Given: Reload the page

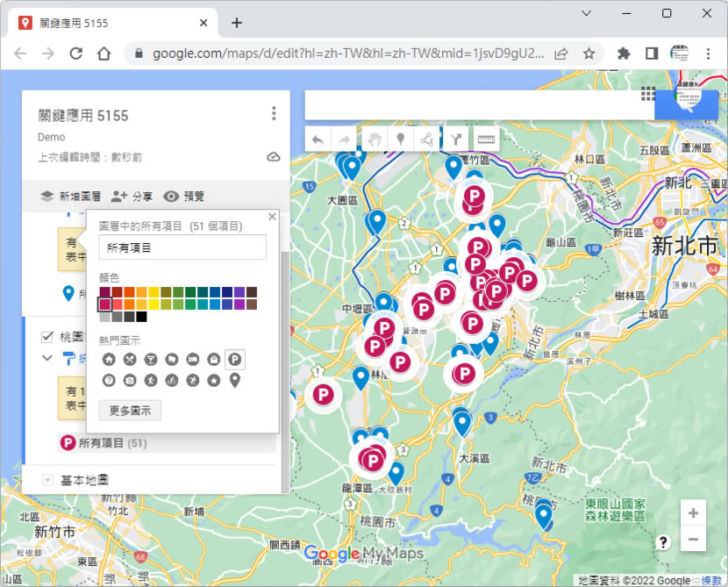Looking at the screenshot, I should [76, 54].
